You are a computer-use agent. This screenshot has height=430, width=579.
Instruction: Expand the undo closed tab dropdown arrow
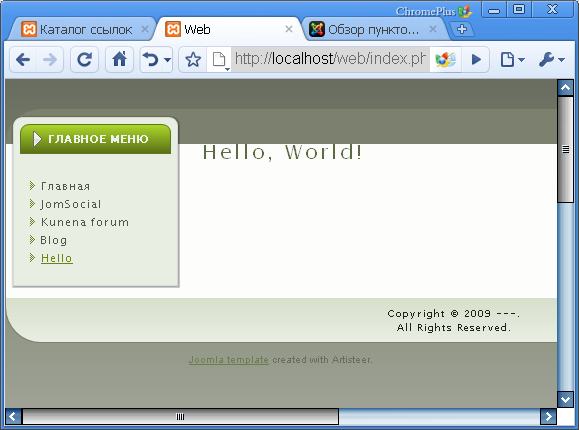tap(167, 60)
